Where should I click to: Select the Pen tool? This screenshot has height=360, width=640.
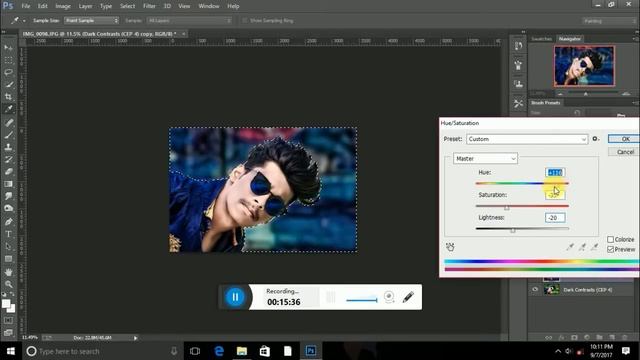click(x=8, y=222)
